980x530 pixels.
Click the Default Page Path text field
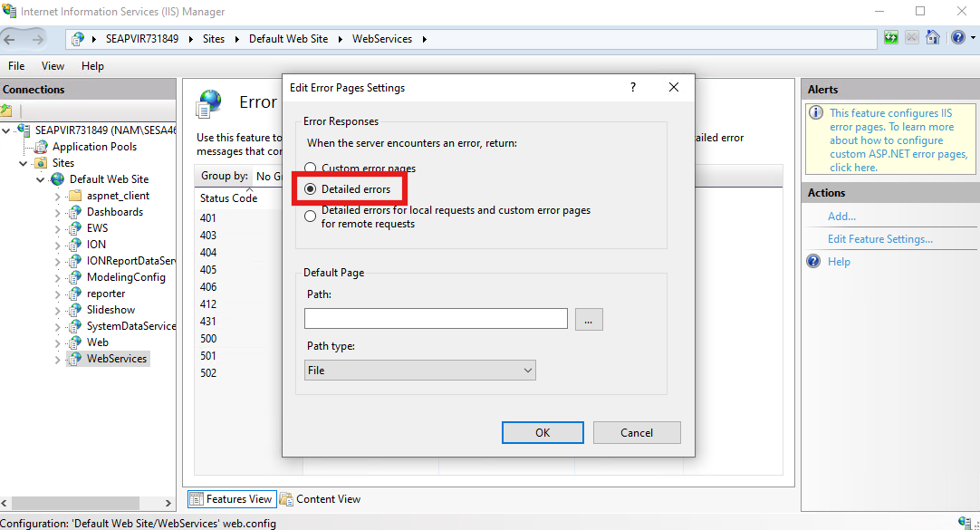(x=436, y=319)
